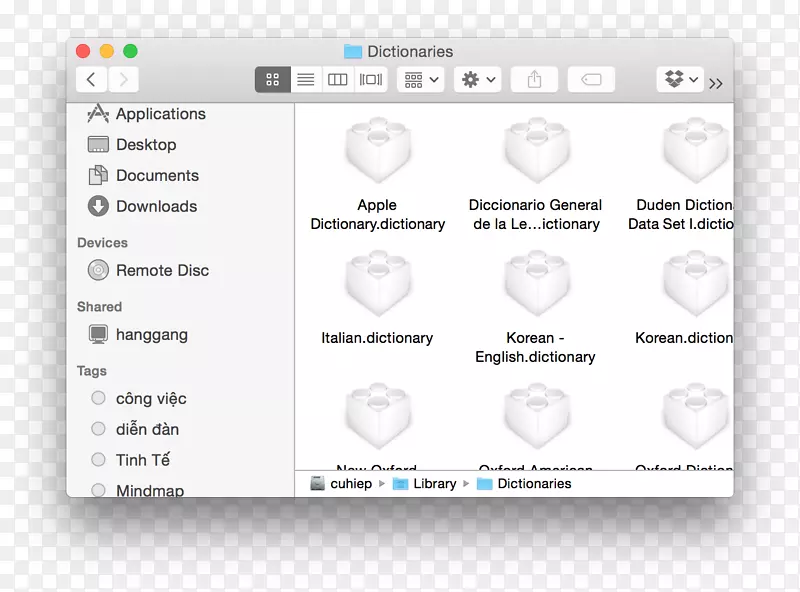Switch to column view in the toolbar
This screenshot has width=800, height=592.
click(337, 79)
